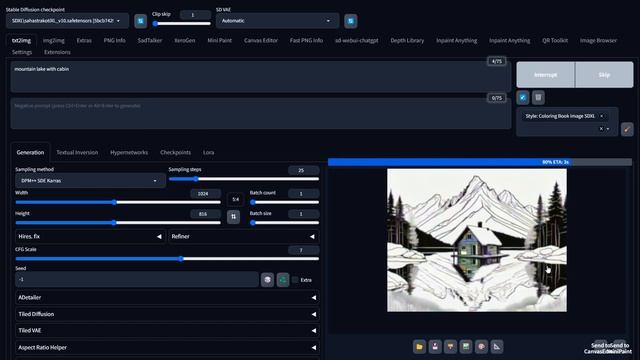640x360 pixels.
Task: Click the trash icon to clear prompt
Action: (538, 98)
